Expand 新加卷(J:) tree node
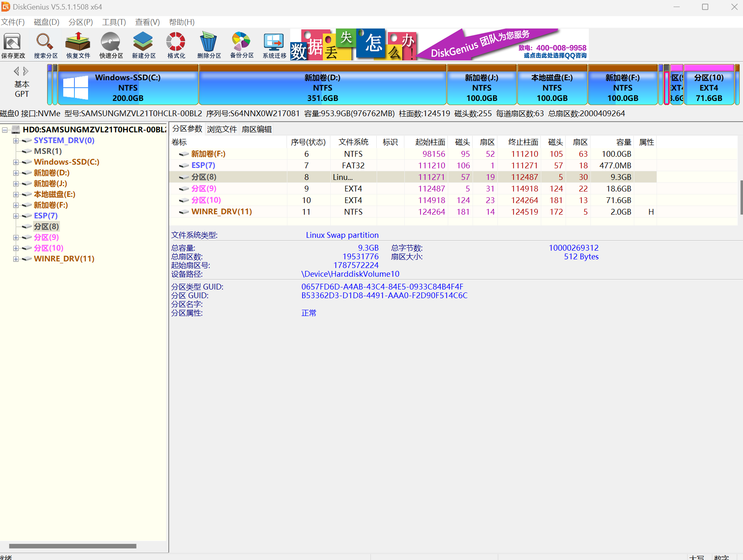This screenshot has width=743, height=560. pos(16,184)
